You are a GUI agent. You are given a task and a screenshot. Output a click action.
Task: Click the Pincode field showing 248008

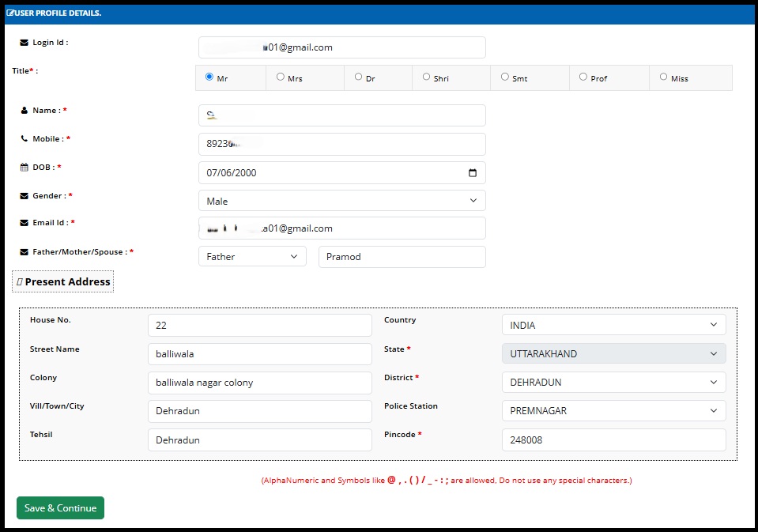point(614,440)
